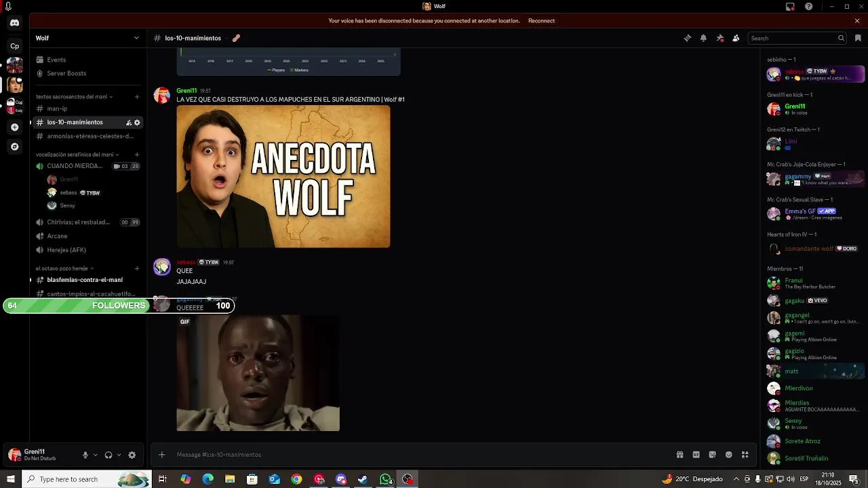Add channel to vocalización seráfinica category

(x=137, y=155)
